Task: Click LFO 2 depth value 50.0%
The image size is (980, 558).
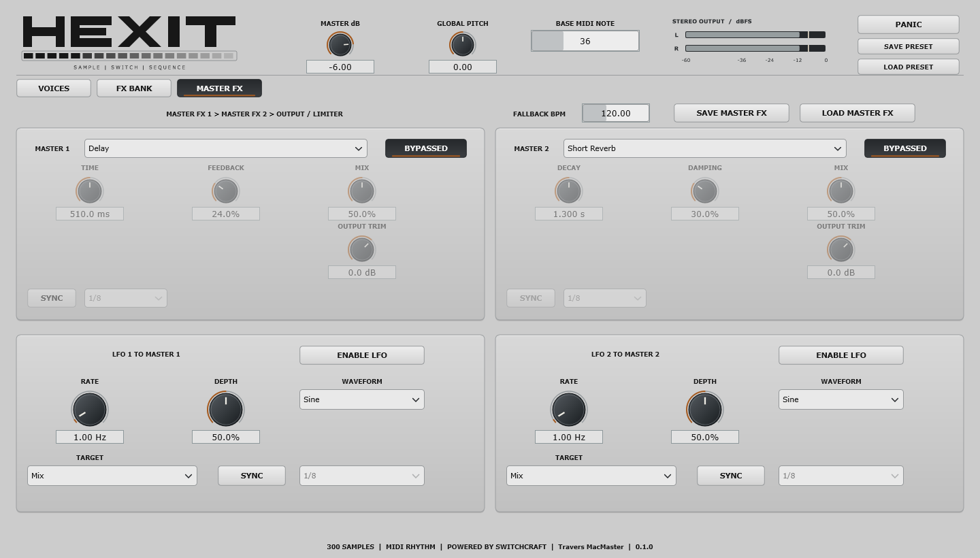Action: [705, 437]
